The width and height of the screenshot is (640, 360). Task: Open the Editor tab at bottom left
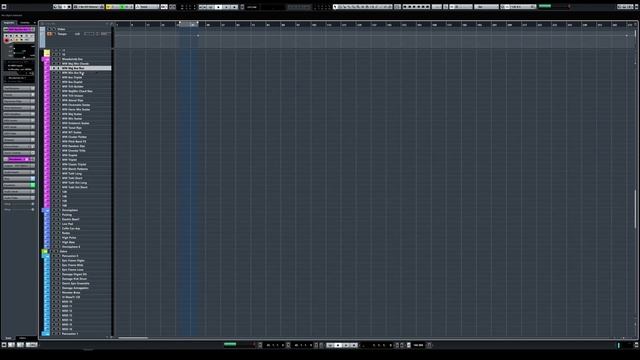click(22, 338)
